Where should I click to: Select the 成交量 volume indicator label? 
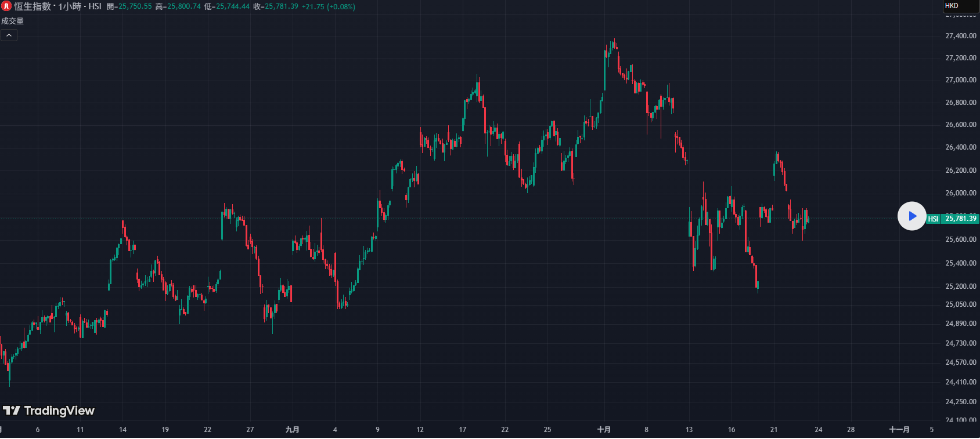tap(12, 21)
